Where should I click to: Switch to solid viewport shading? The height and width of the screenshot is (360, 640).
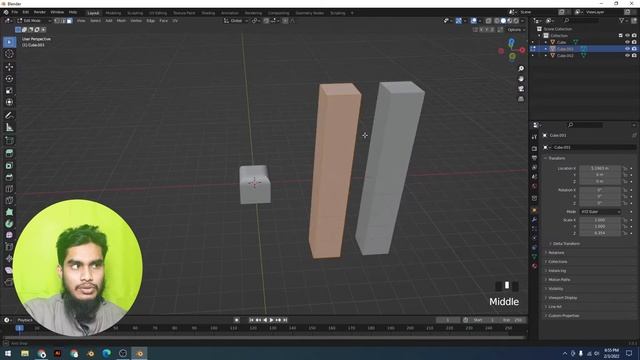[503, 20]
